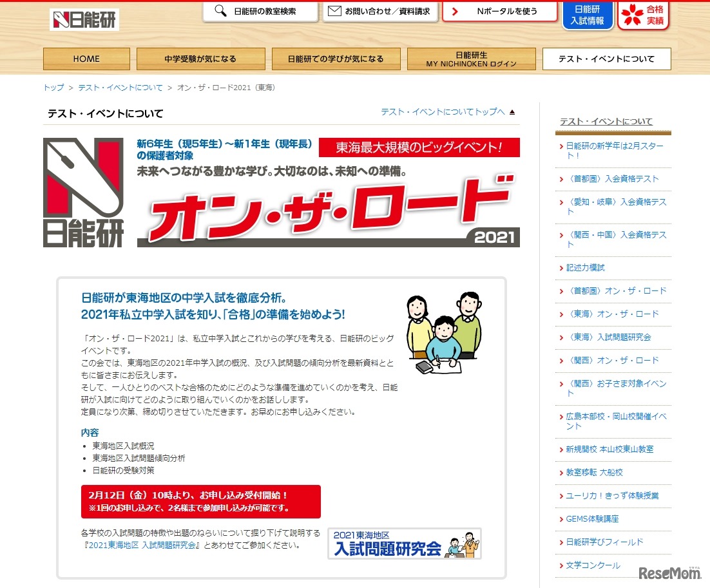Click テスト・イベントについてトップへ link

[x=443, y=112]
